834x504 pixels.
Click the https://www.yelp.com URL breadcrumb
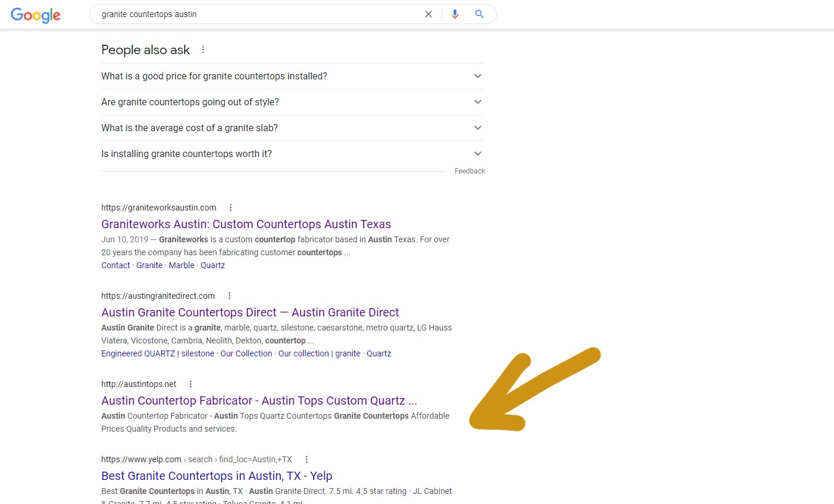197,459
